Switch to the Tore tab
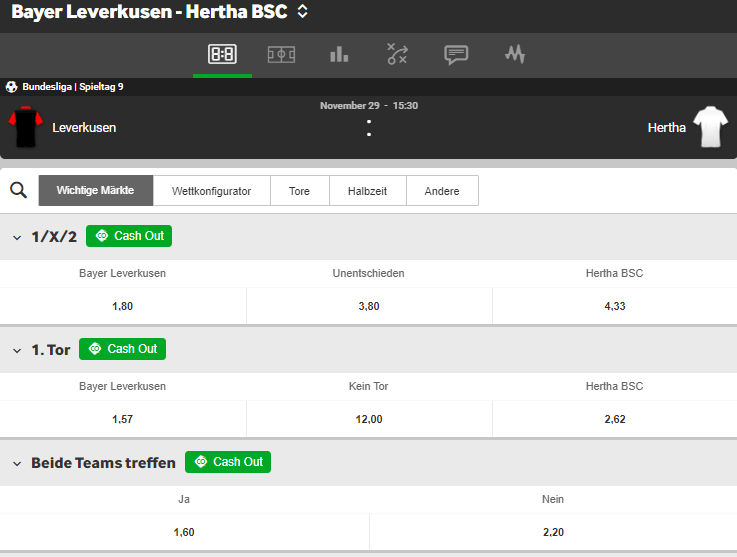Viewport: 737px width, 557px height. click(299, 190)
